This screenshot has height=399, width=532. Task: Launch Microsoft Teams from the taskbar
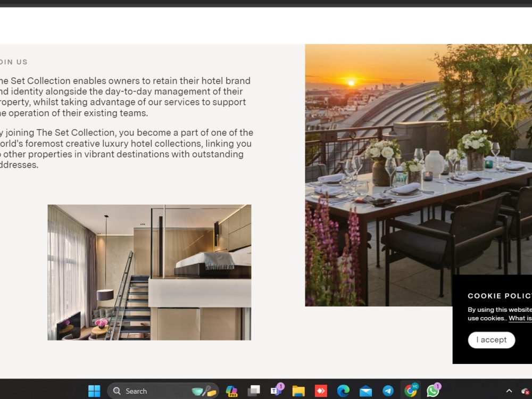tap(276, 390)
